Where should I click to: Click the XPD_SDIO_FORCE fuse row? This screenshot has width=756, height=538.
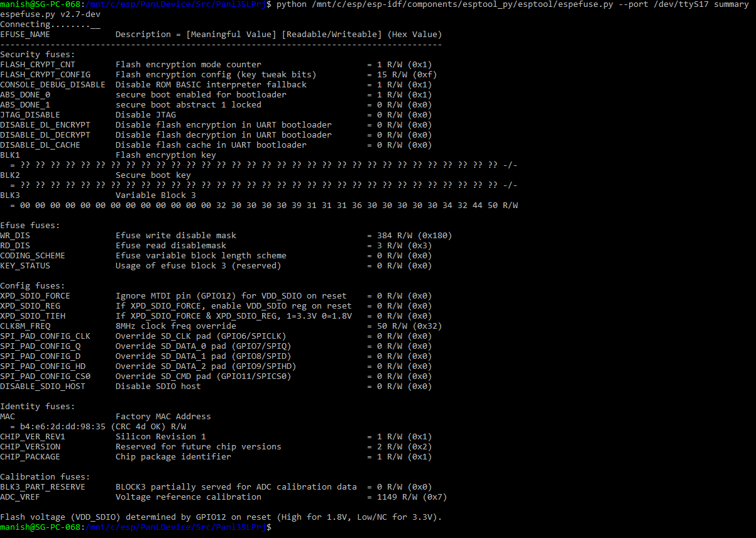[x=35, y=295]
